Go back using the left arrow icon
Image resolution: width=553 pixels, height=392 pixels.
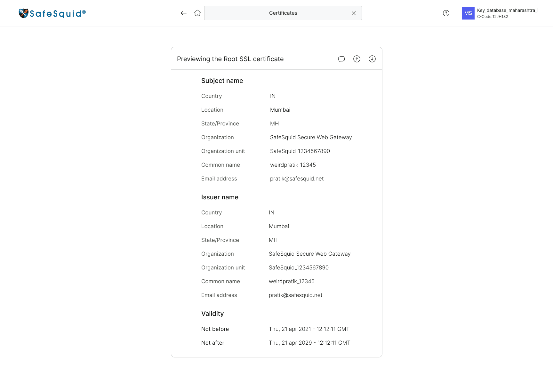click(183, 13)
